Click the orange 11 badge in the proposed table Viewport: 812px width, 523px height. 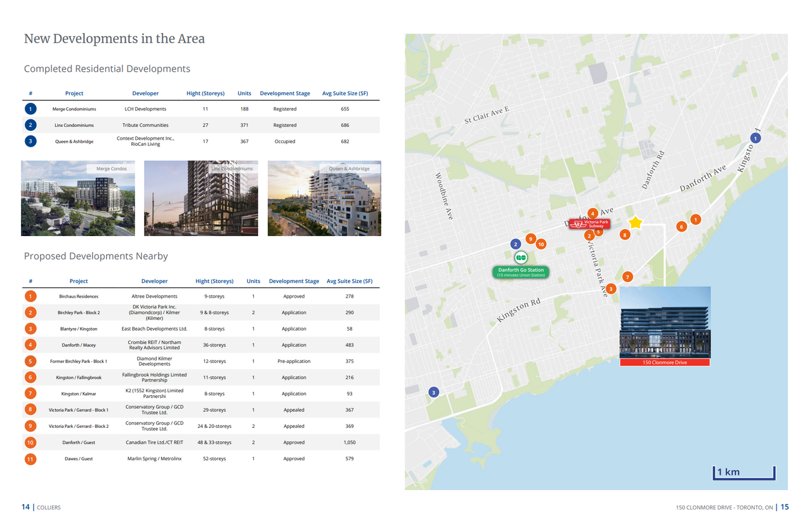point(30,459)
